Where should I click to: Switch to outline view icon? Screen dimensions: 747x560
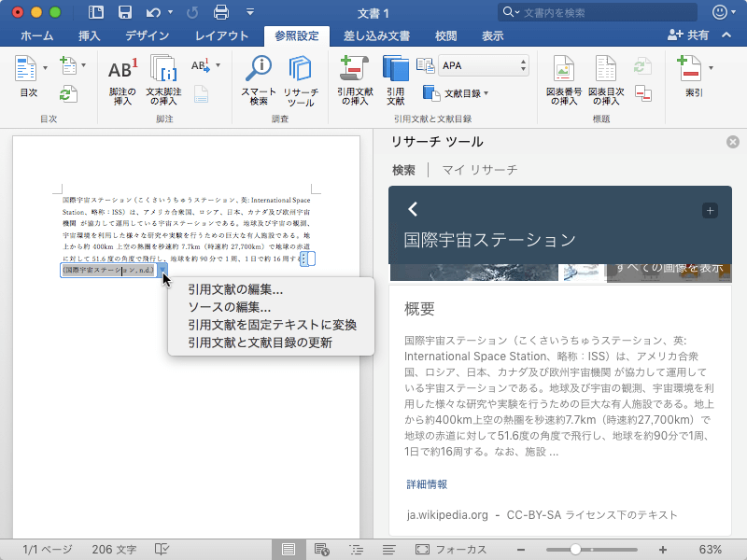356,550
